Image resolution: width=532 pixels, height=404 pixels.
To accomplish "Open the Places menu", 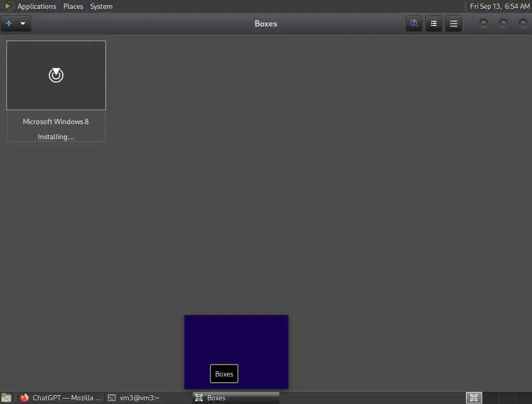I will click(73, 6).
